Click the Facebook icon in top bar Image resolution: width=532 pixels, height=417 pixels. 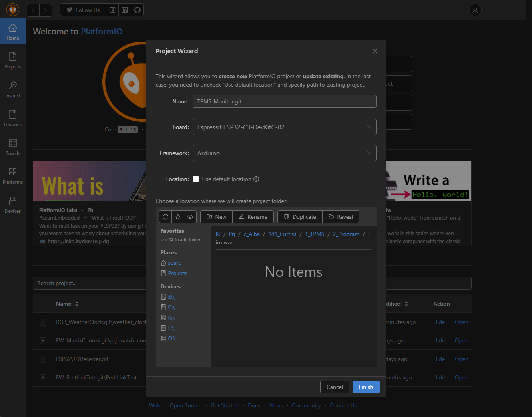tap(112, 10)
